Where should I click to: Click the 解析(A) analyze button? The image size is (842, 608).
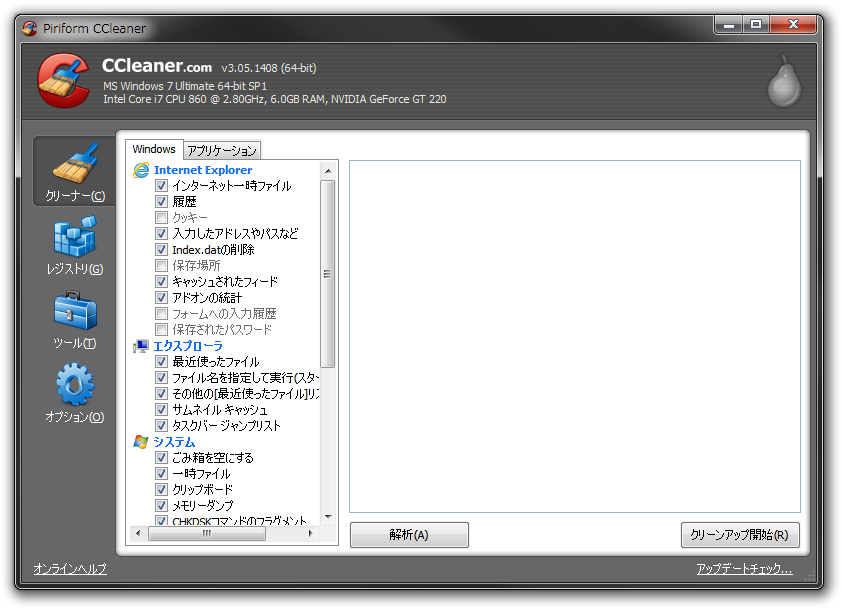click(x=409, y=535)
